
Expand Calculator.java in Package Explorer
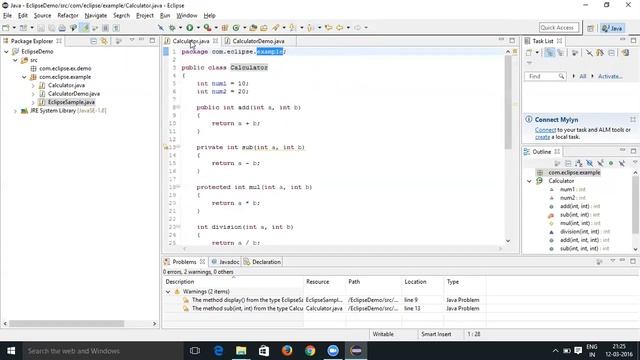[x=33, y=85]
